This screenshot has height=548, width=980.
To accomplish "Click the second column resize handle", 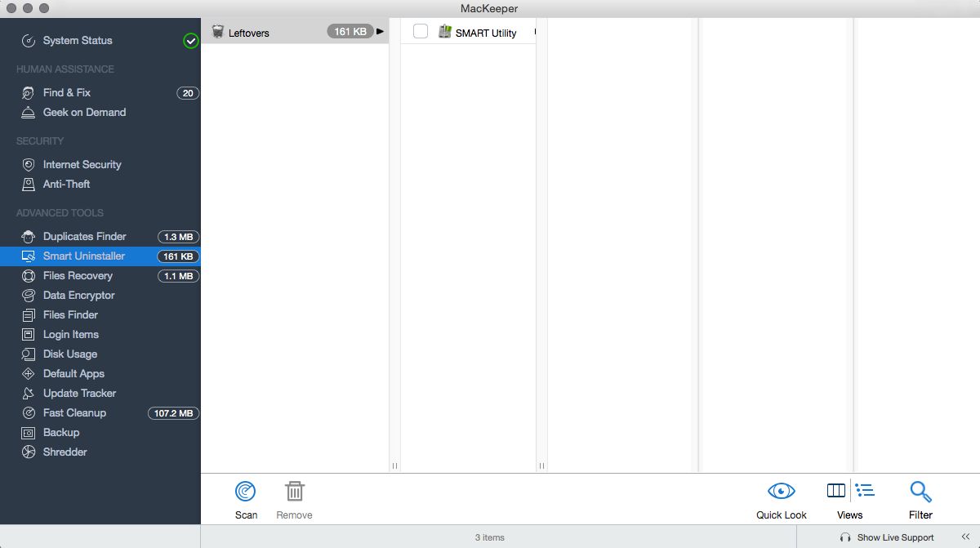I will (x=541, y=466).
